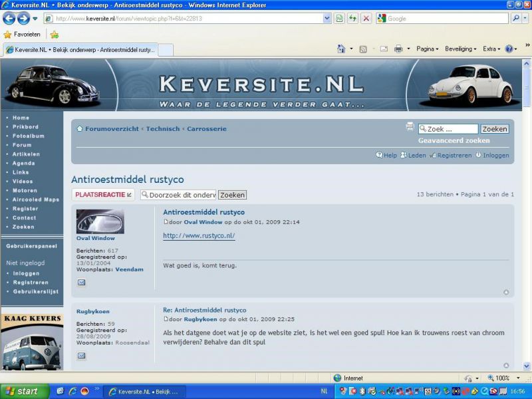Viewport: 532px width, 399px height.
Task: Expand the Print options dropdown arrow
Action: click(408, 49)
